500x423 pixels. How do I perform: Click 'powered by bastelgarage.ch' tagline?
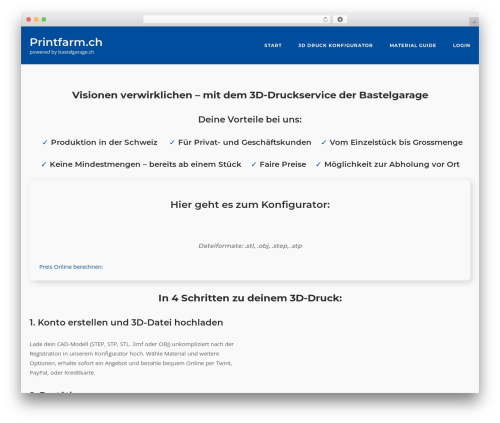(62, 52)
